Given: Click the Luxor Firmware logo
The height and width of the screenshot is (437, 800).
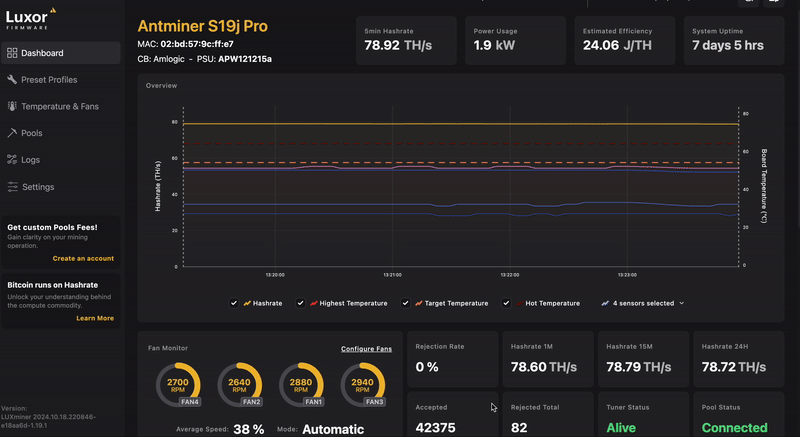Looking at the screenshot, I should pyautogui.click(x=31, y=19).
